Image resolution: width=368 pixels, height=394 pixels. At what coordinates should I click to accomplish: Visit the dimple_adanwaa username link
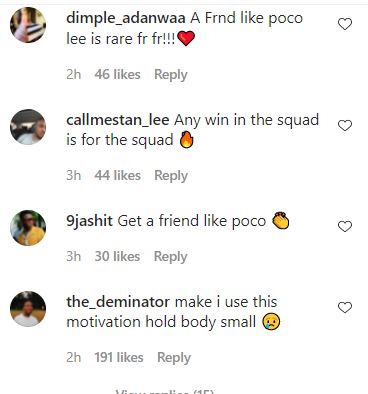126,18
